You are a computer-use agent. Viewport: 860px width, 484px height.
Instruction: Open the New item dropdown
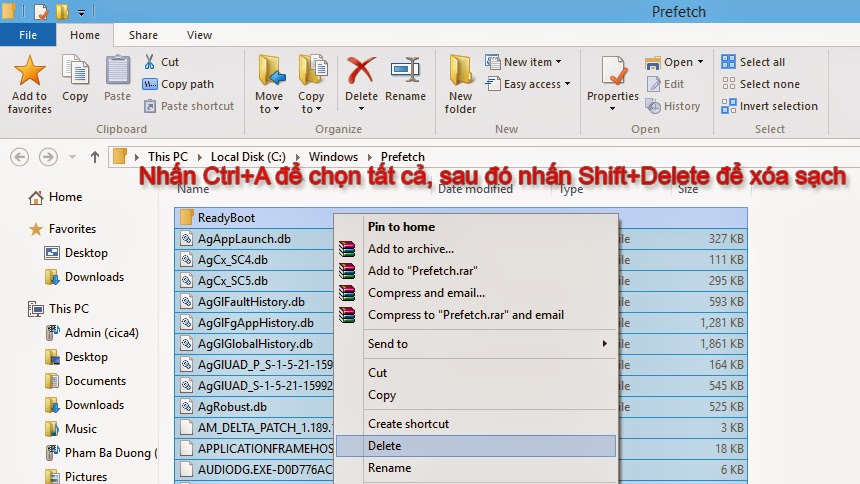tap(523, 62)
